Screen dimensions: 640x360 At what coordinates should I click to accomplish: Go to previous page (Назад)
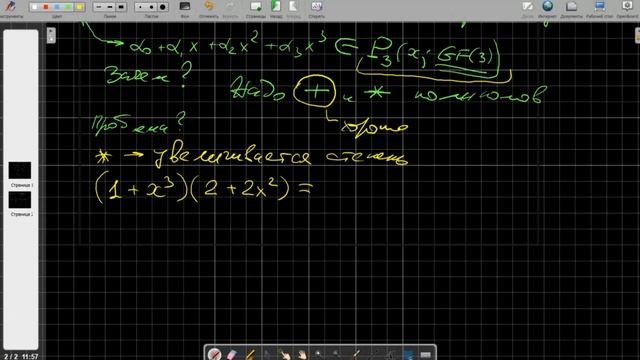(276, 8)
